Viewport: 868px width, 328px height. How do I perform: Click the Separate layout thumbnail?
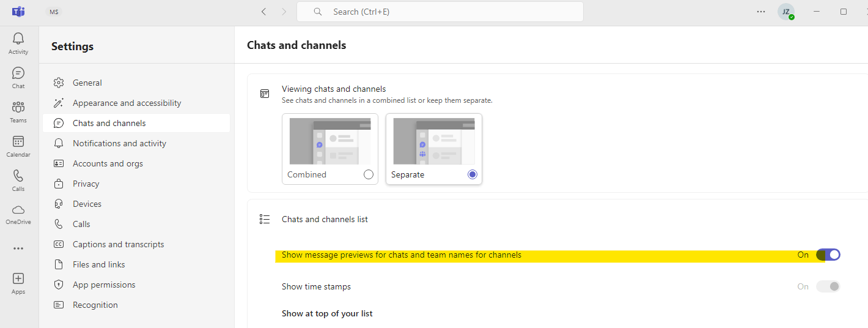pos(434,141)
